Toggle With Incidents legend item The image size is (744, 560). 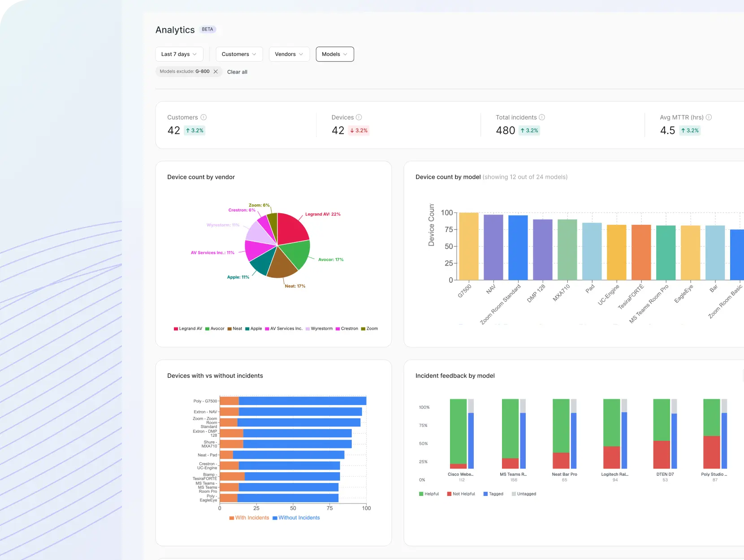coord(249,518)
